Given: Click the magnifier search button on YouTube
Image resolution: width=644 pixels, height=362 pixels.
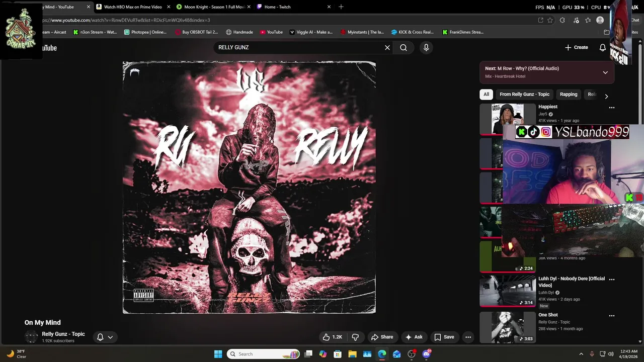Looking at the screenshot, I should [x=404, y=47].
